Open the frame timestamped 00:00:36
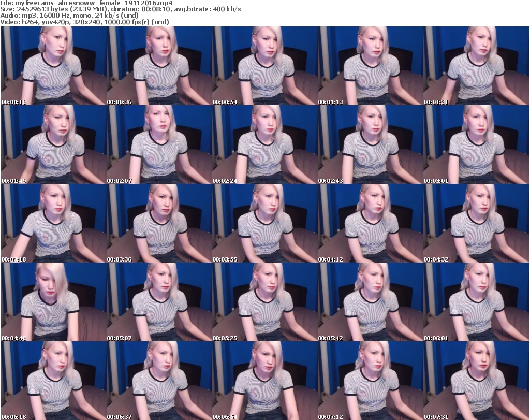The width and height of the screenshot is (530, 420). coord(159,66)
